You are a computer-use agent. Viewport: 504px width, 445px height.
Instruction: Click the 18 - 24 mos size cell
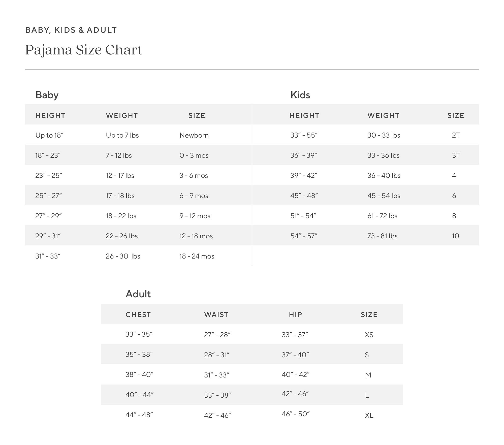pyautogui.click(x=197, y=256)
